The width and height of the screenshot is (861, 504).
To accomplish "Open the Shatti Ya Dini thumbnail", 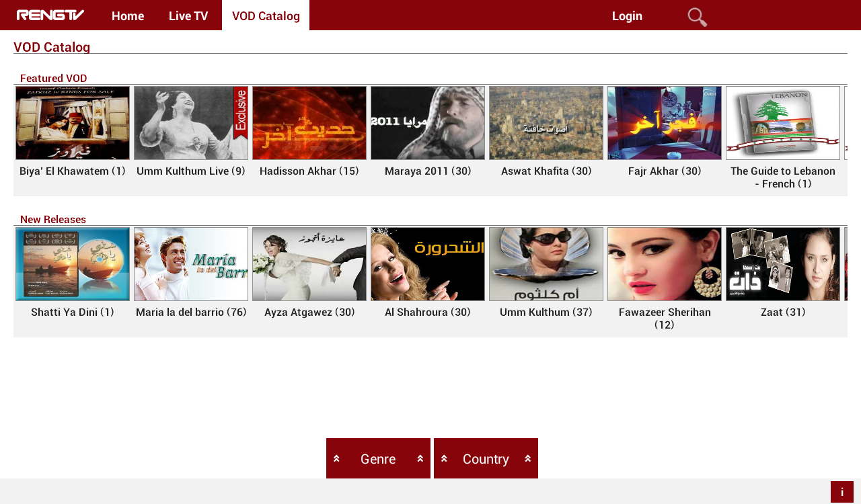I will point(73,264).
